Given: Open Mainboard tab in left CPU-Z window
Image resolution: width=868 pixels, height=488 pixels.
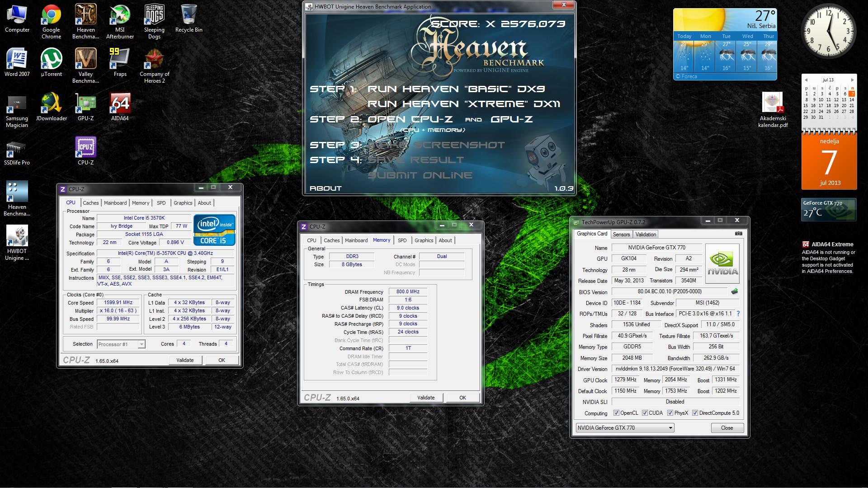Looking at the screenshot, I should coord(115,203).
